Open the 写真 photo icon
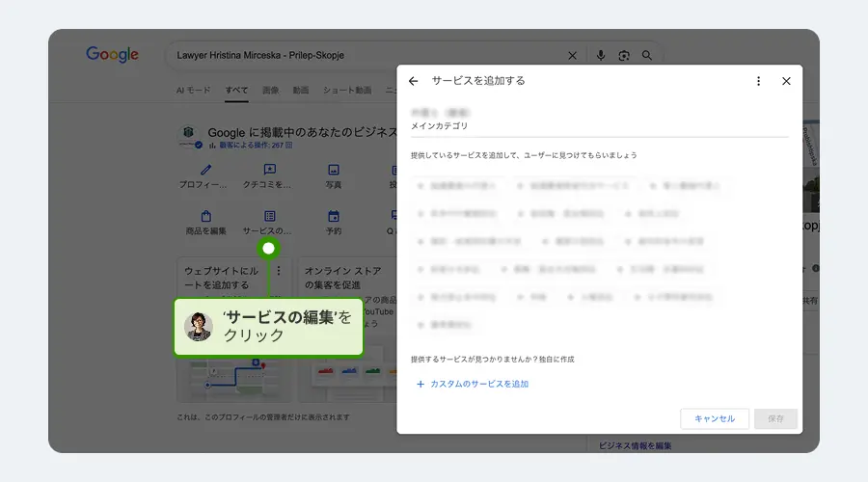868x482 pixels. point(334,170)
